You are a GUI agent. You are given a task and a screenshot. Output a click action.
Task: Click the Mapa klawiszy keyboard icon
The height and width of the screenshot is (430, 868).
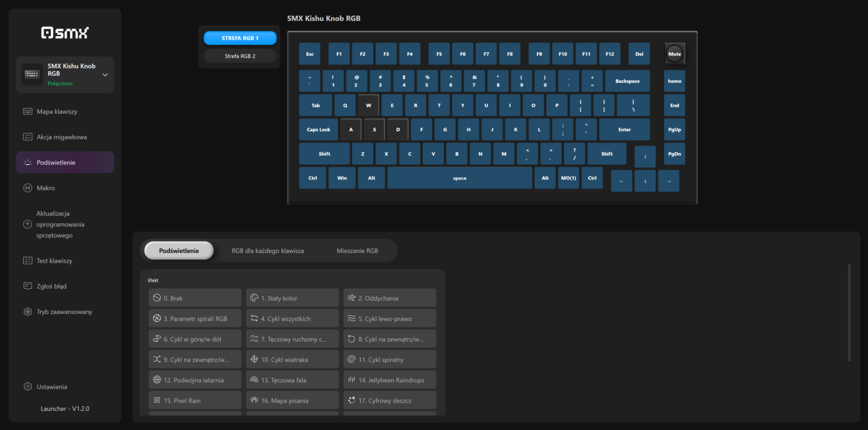coord(28,111)
